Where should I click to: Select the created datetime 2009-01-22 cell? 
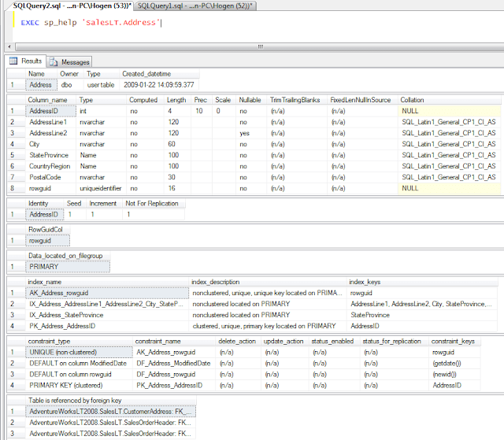[x=159, y=85]
